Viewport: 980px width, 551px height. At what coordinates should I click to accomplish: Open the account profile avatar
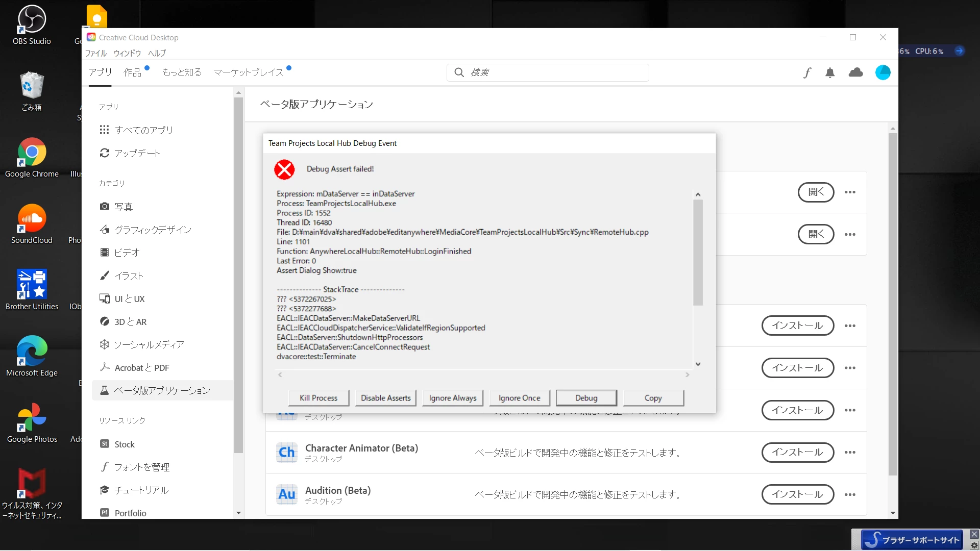click(x=883, y=72)
